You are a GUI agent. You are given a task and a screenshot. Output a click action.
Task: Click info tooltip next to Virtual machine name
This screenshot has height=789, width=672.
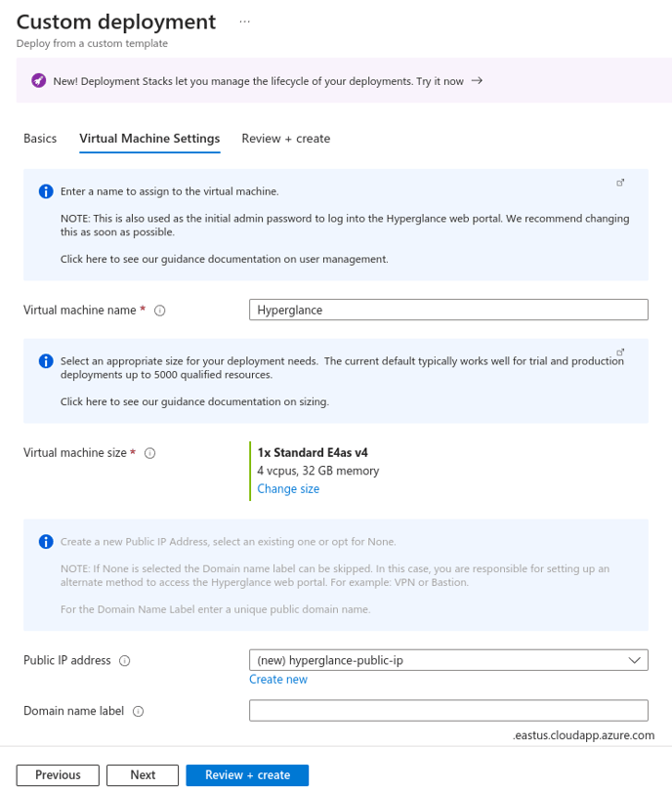pos(159,311)
